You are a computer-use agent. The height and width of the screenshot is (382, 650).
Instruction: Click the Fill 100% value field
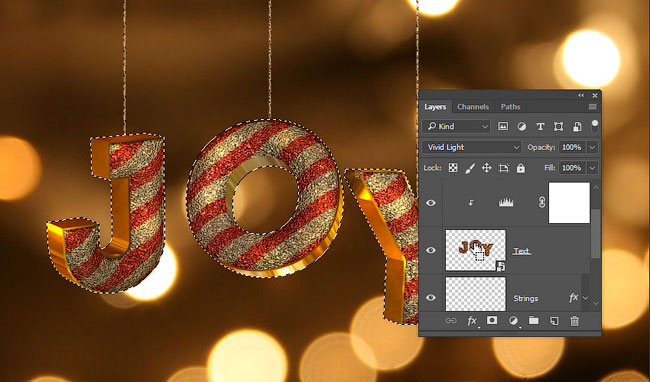click(x=572, y=168)
